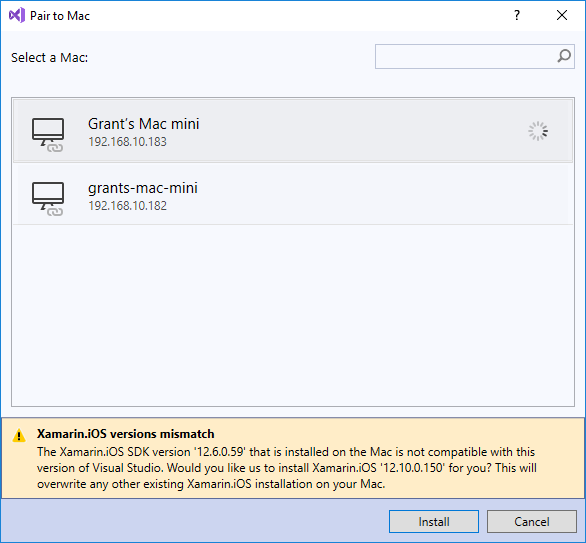The height and width of the screenshot is (543, 586).
Task: Click the loading spinner on Grant's Mac mini
Action: click(x=538, y=131)
